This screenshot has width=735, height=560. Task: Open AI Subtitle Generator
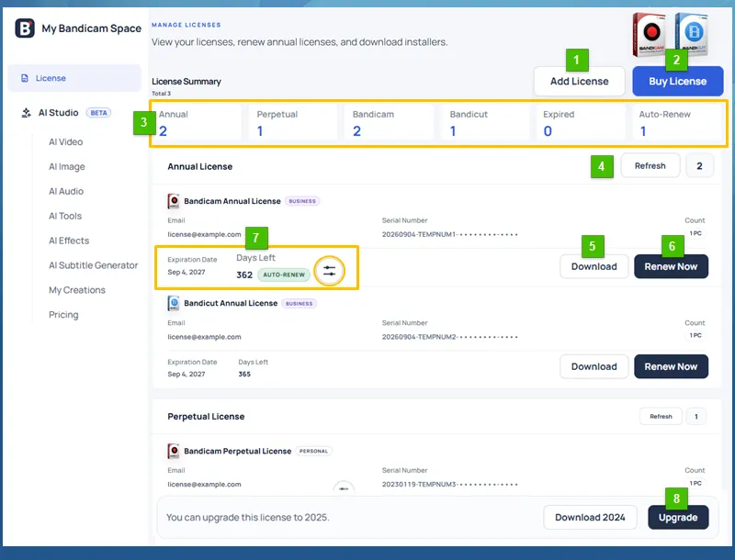pyautogui.click(x=94, y=265)
